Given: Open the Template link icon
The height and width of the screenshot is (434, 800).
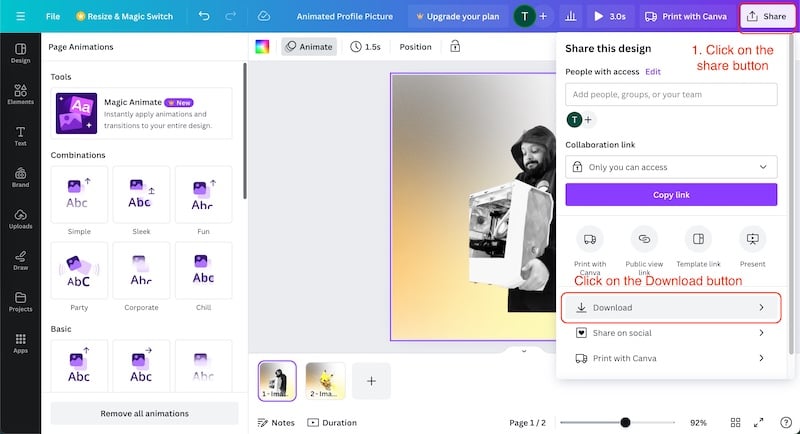Looking at the screenshot, I should [x=698, y=239].
